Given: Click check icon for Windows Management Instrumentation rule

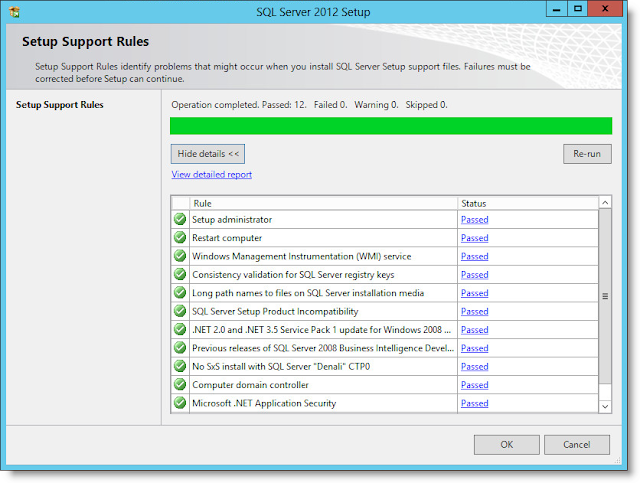Looking at the screenshot, I should click(180, 256).
